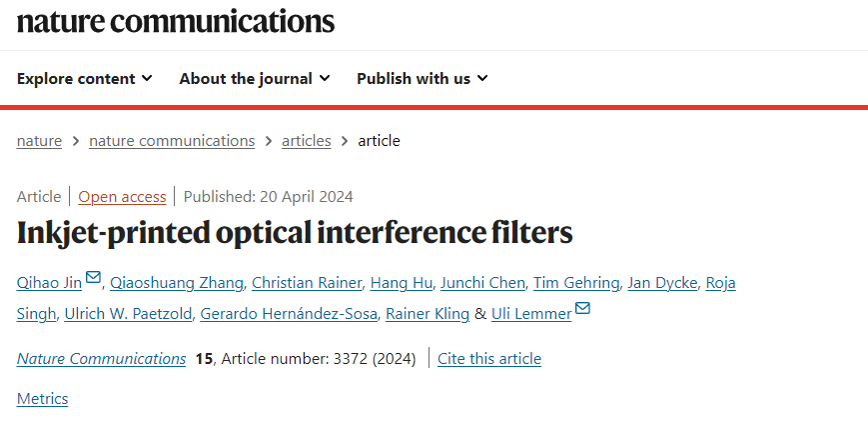Click the Open access link
868x423 pixels.
122,197
